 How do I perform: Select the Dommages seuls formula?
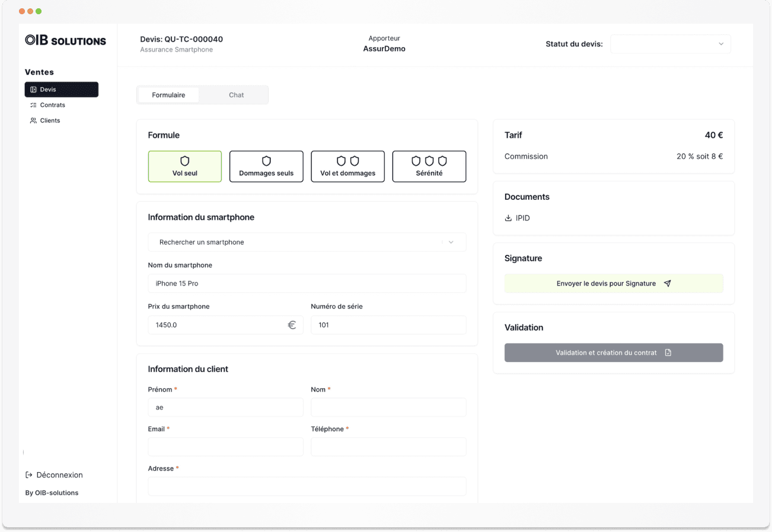[x=266, y=166]
